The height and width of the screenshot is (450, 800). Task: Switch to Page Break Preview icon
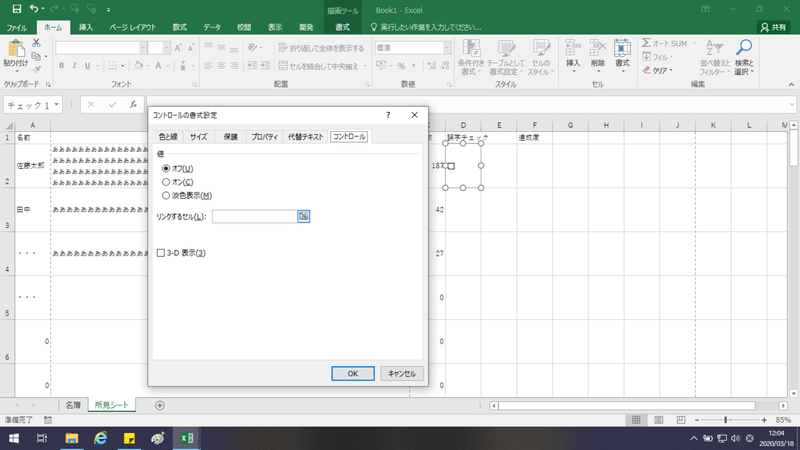681,420
